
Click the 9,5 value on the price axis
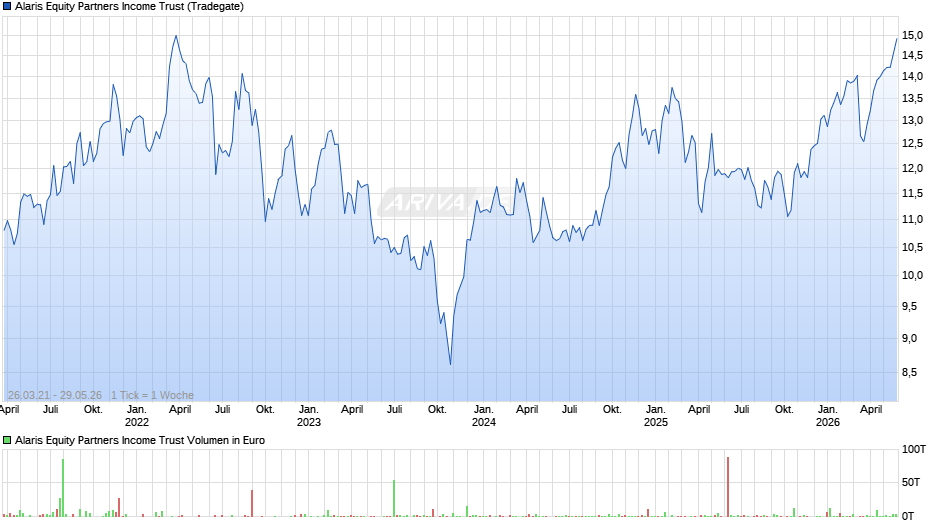tap(909, 306)
